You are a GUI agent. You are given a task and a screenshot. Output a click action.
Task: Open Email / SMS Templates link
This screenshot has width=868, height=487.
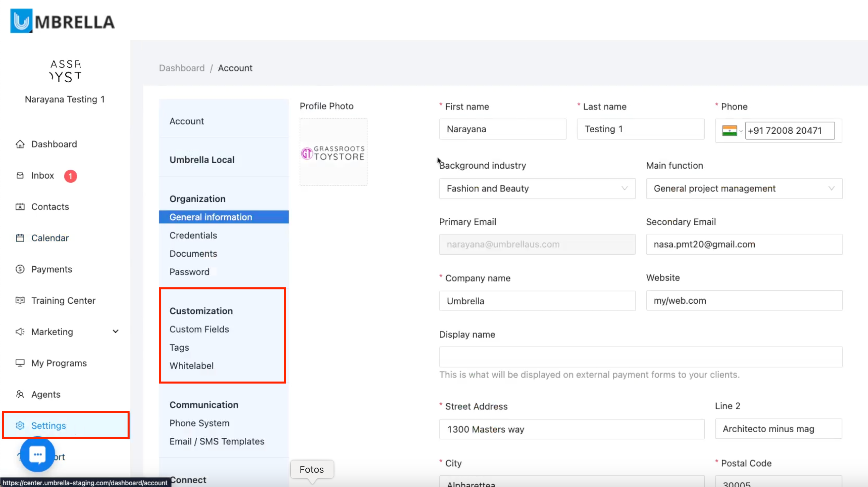click(216, 441)
